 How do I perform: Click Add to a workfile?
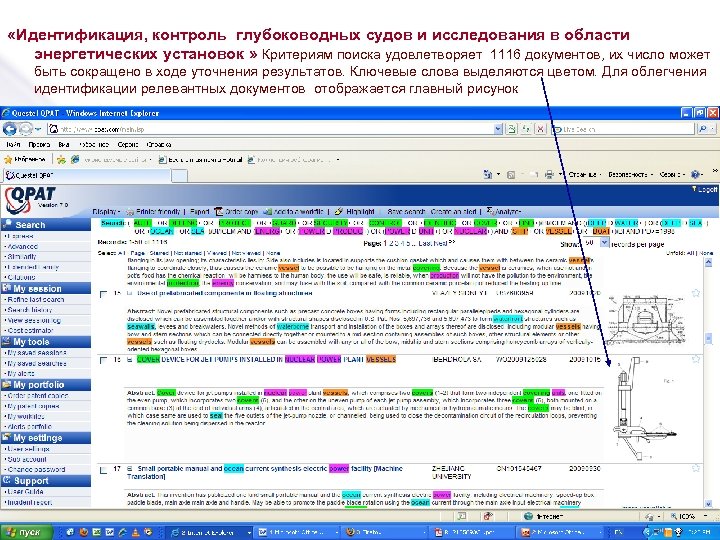point(294,212)
